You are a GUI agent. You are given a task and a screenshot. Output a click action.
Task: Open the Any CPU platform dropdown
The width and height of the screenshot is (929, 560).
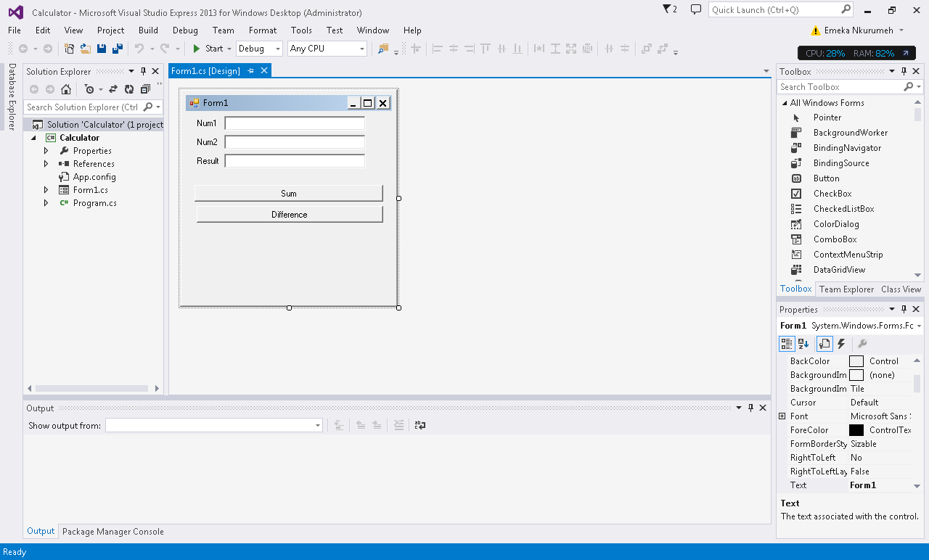tap(362, 49)
